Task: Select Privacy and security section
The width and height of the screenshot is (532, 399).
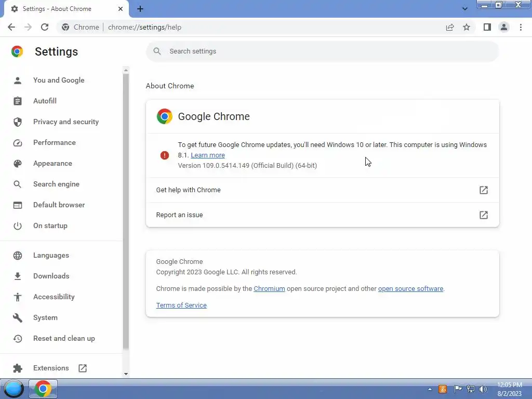Action: 66,122
